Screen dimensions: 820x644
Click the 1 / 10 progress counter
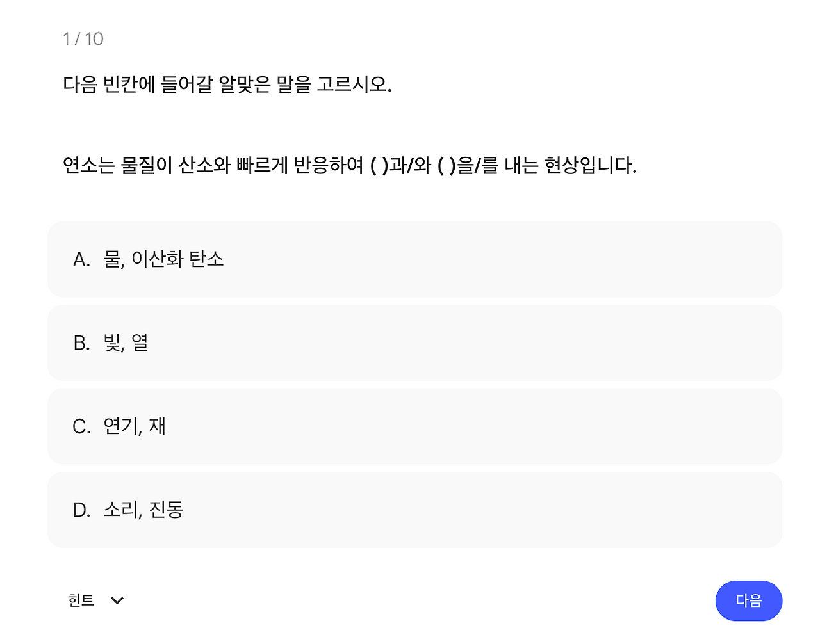tap(83, 39)
